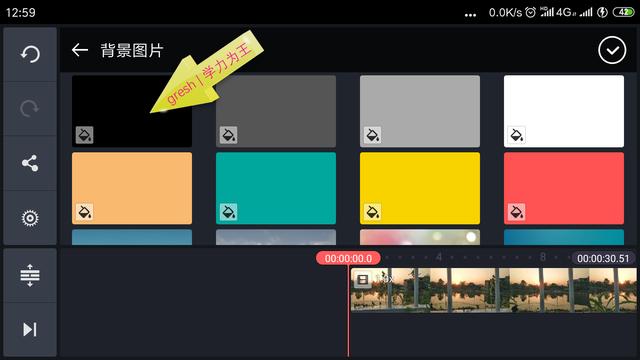Tap paint bucket icon on black swatch
Screen dimensions: 640x360
tap(84, 135)
